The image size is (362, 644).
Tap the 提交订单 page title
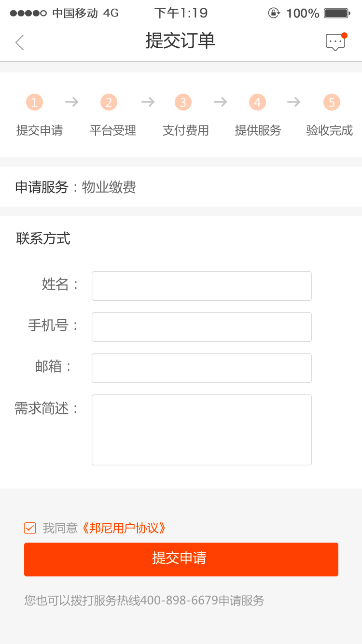click(x=181, y=41)
